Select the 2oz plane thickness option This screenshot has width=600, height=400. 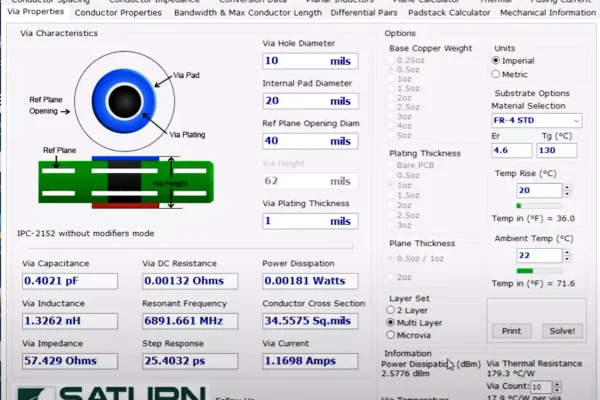click(x=400, y=277)
